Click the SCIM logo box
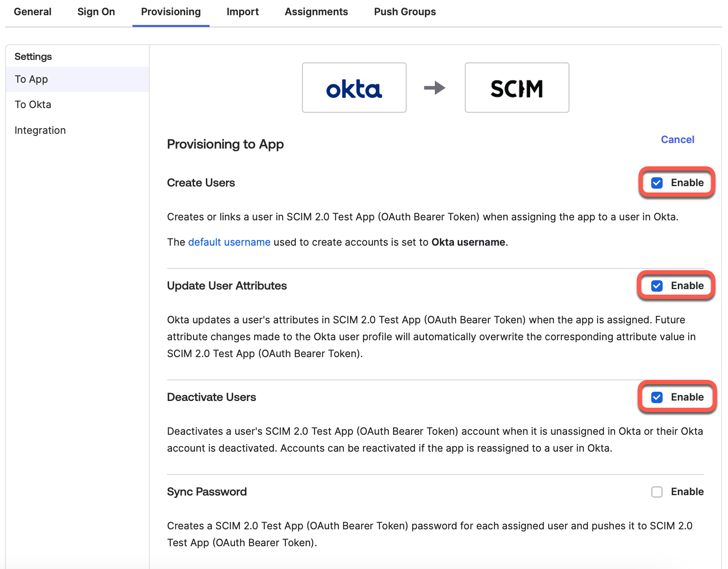The width and height of the screenshot is (728, 569). pyautogui.click(x=517, y=88)
